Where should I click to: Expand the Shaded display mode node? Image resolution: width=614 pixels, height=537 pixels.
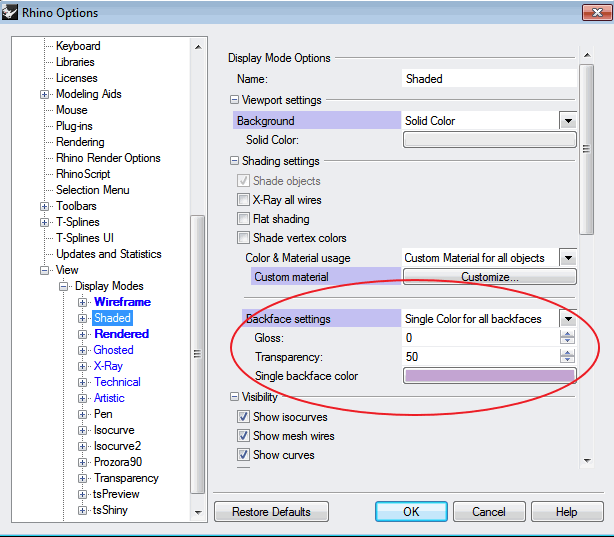click(82, 318)
